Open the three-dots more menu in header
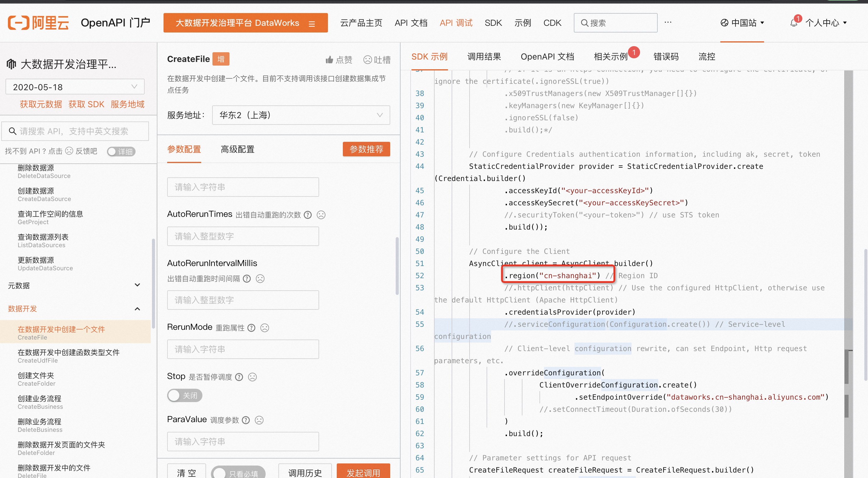 pos(668,22)
